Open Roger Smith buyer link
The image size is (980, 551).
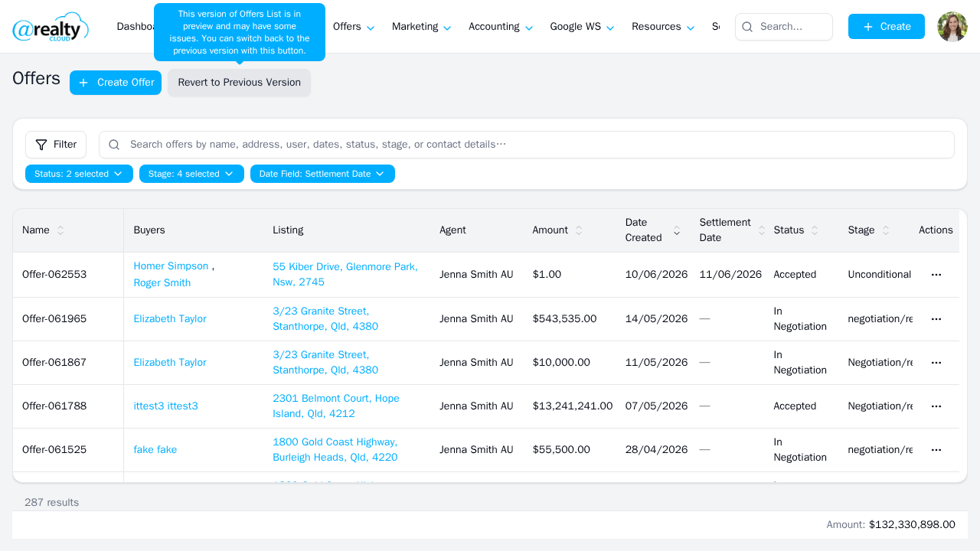point(162,283)
